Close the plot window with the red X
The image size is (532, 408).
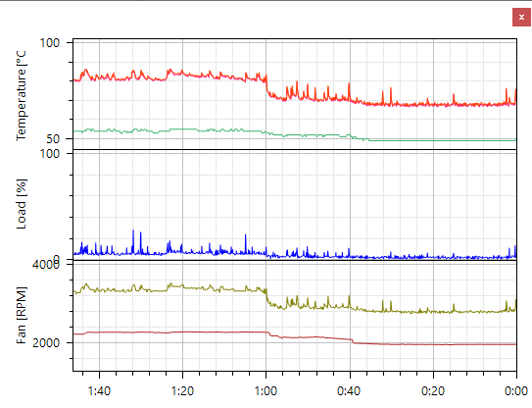521,17
